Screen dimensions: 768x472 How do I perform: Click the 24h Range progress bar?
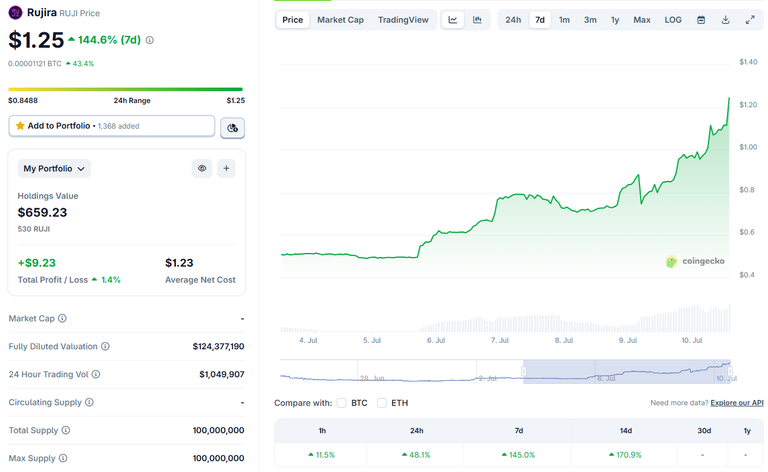coord(125,89)
